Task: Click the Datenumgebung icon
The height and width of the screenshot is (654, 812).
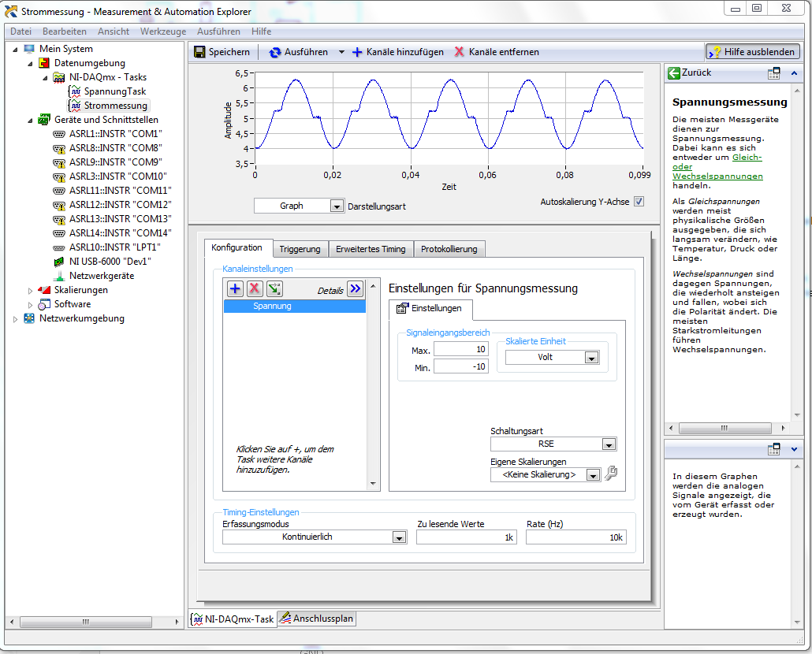Action: tap(44, 63)
